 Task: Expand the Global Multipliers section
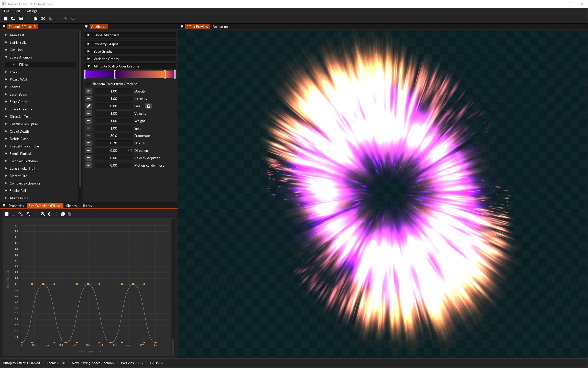pos(89,35)
